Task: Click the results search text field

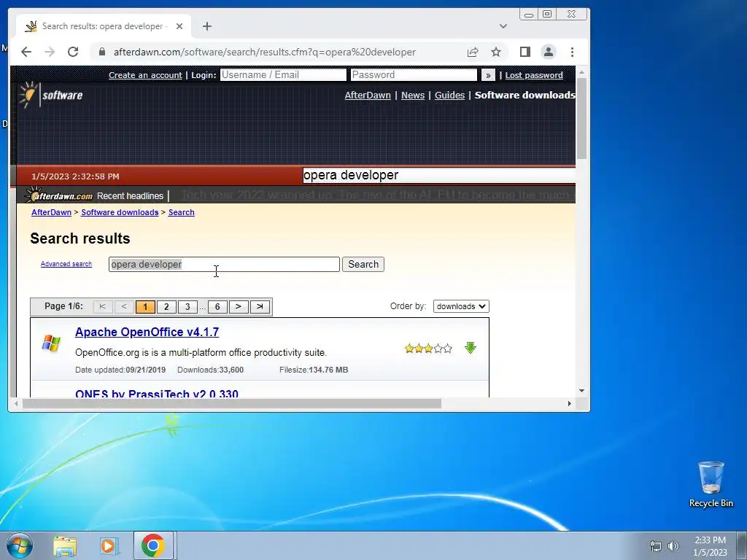Action: [224, 264]
